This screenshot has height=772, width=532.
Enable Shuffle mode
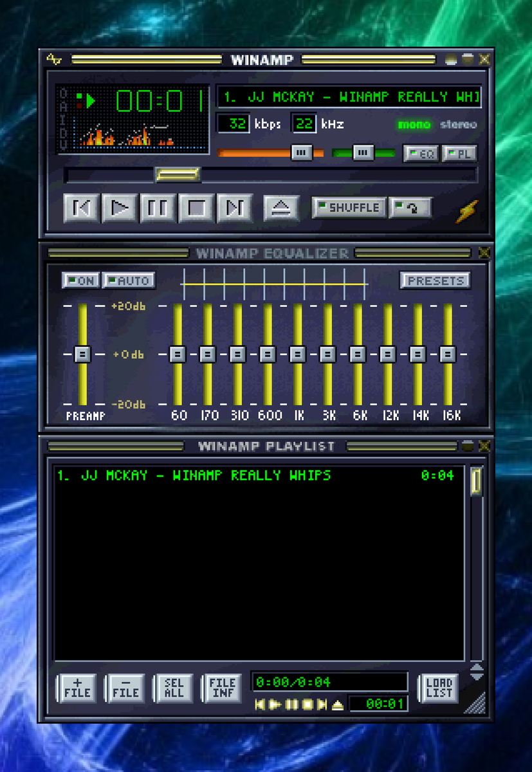click(x=349, y=208)
